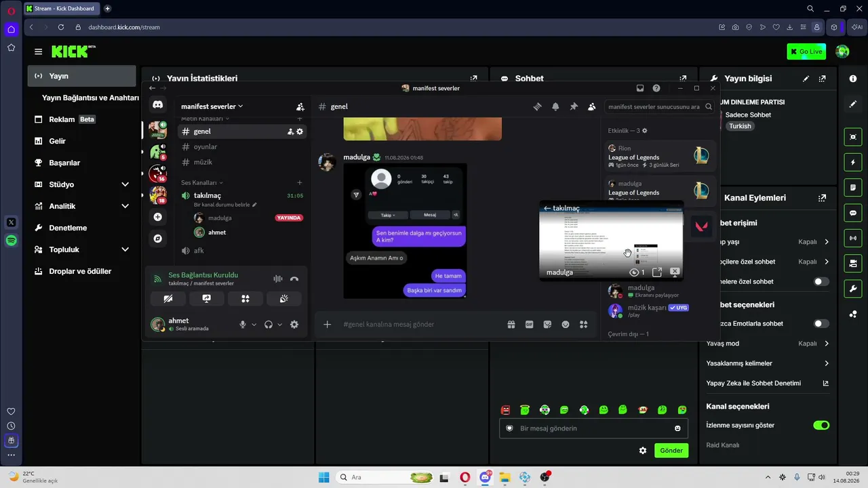
Task: Add a server with the plus icon in Discord
Action: point(157,217)
